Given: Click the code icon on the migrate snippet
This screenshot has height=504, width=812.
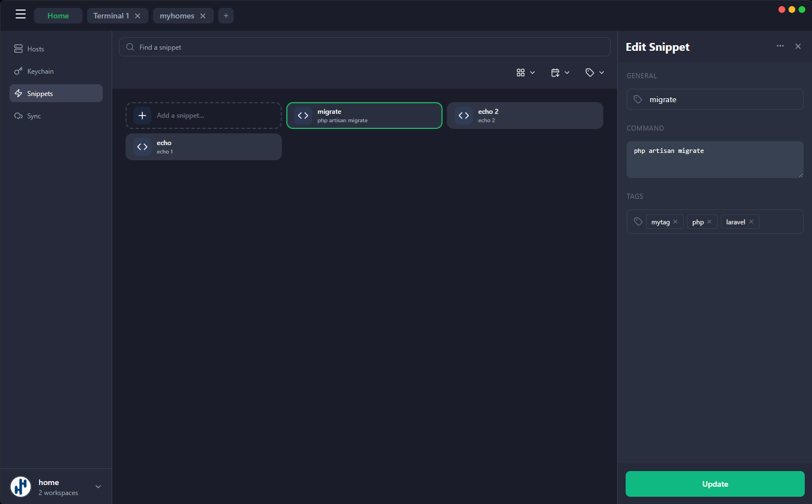Looking at the screenshot, I should (x=302, y=116).
